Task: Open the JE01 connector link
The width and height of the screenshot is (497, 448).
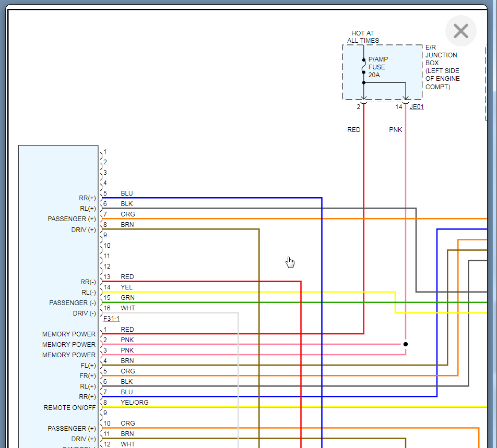Action: 417,107
